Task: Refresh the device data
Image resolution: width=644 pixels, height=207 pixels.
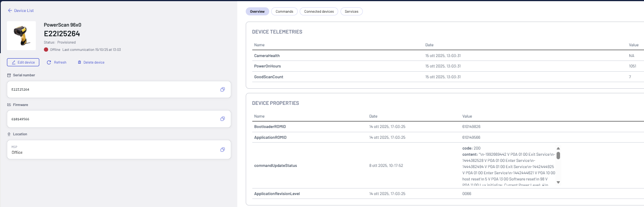Action: coord(57,62)
